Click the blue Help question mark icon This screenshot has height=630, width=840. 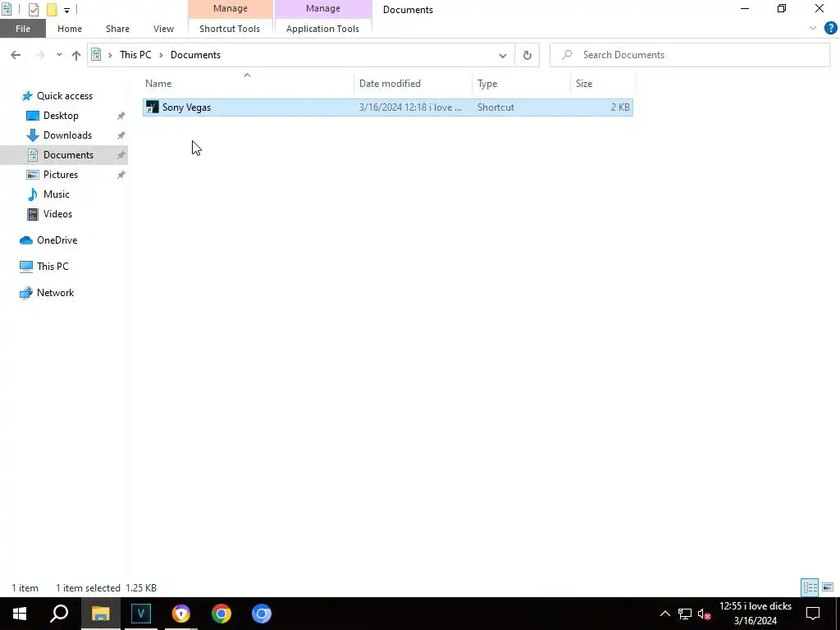830,29
